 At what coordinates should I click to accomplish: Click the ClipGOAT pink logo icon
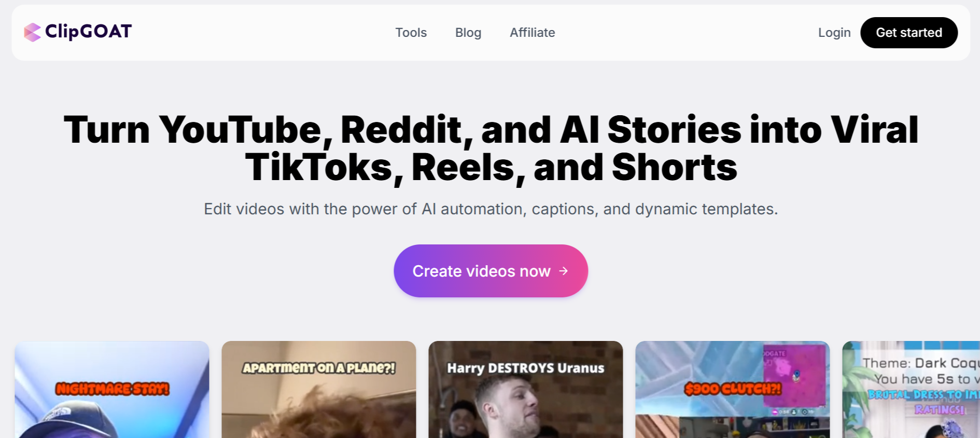(32, 32)
